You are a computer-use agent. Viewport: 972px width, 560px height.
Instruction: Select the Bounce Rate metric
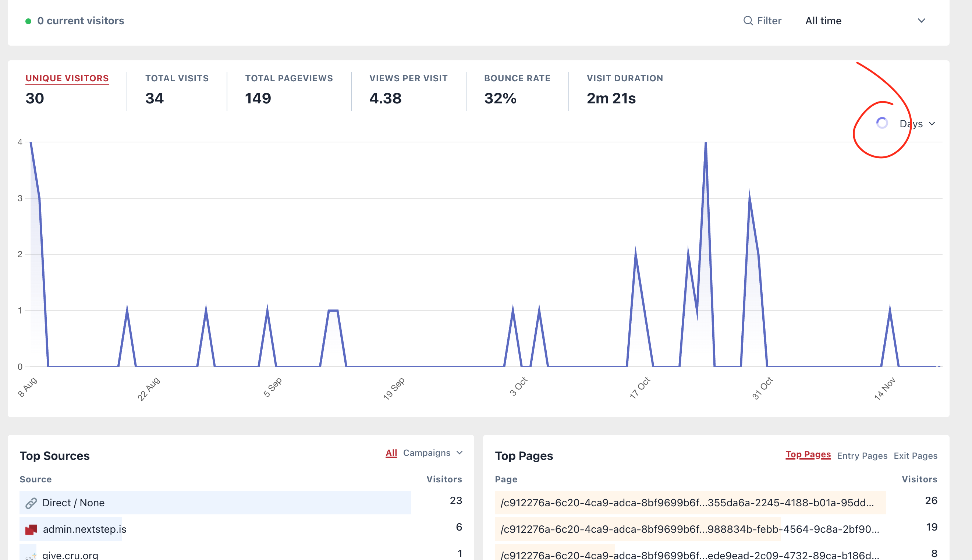point(517,89)
